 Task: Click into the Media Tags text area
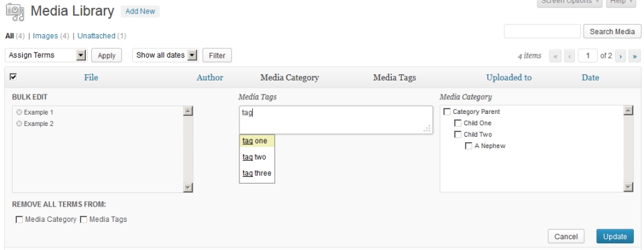coord(335,120)
